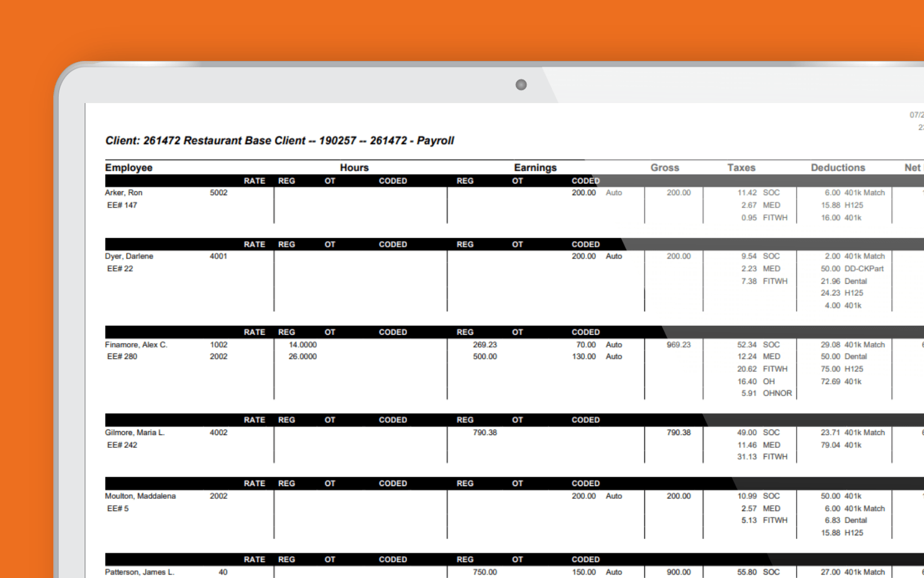
Task: Click rate code 4001 for Dyer
Action: pyautogui.click(x=218, y=256)
